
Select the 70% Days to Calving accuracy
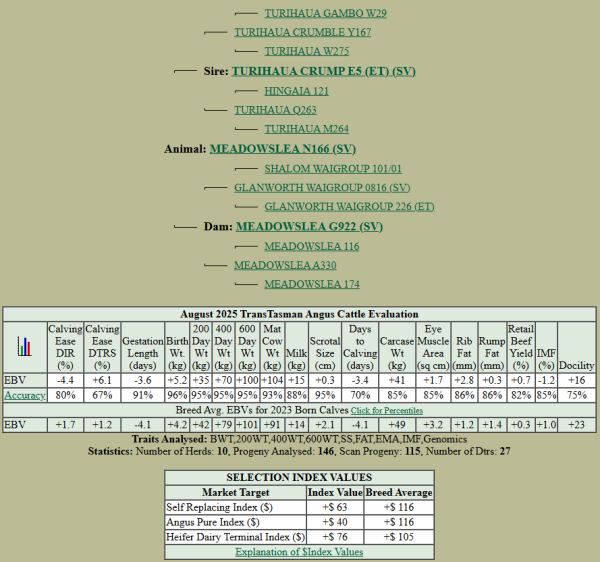[x=360, y=395]
